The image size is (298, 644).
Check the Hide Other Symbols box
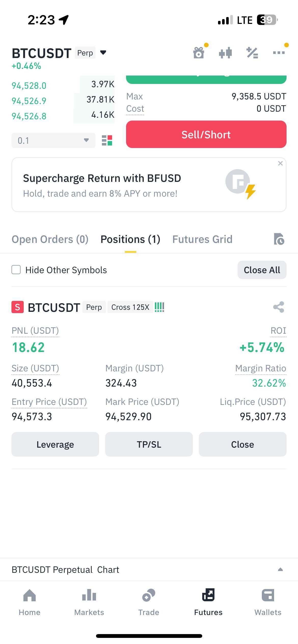[x=16, y=270]
